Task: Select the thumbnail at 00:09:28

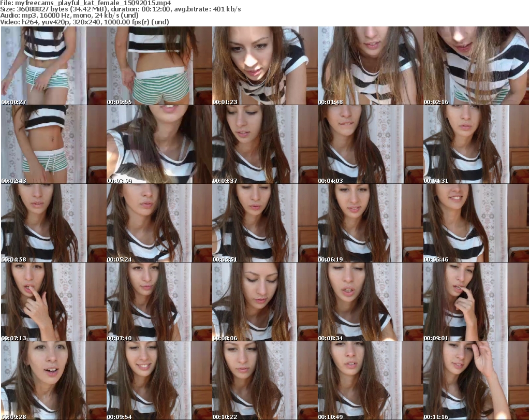Action: [x=54, y=381]
